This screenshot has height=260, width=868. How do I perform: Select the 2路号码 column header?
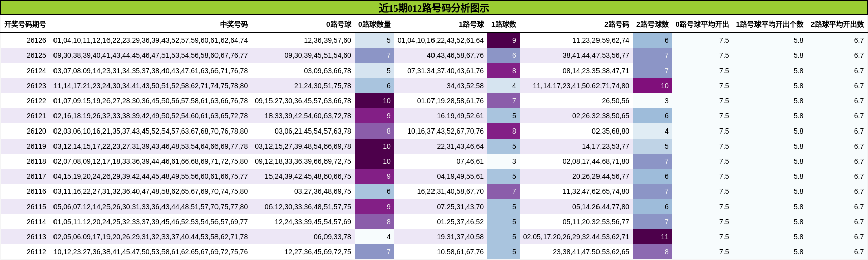tap(617, 24)
